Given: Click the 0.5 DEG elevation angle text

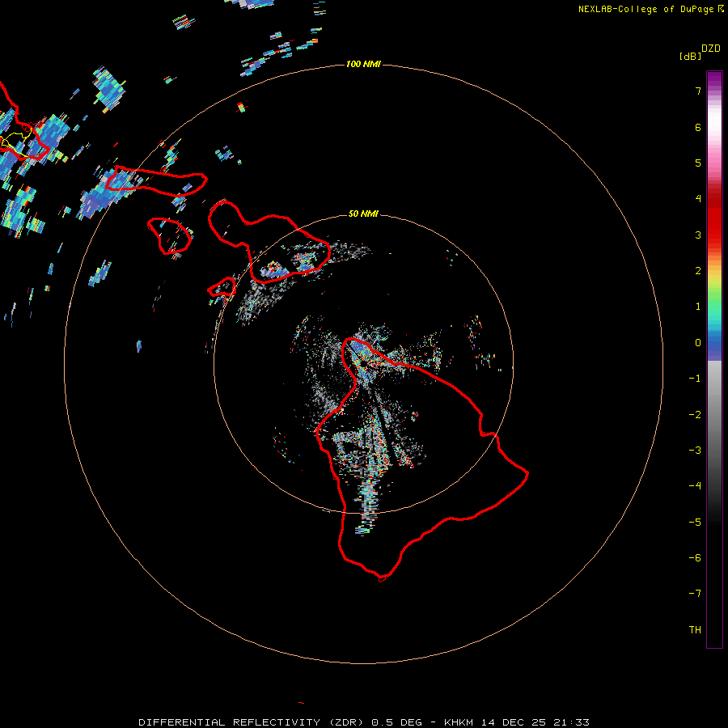Looking at the screenshot, I should (396, 722).
